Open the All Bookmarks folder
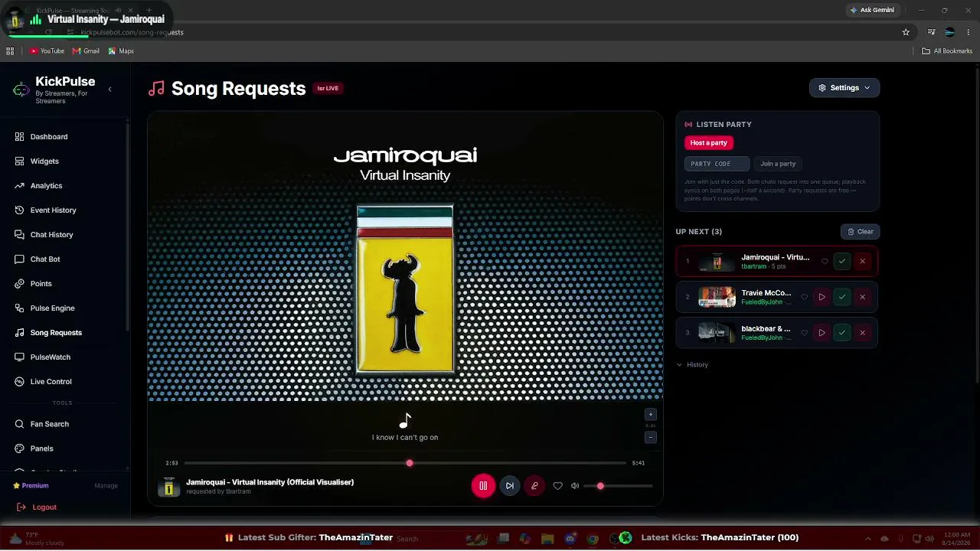Viewport: 980px width, 551px height. click(947, 51)
